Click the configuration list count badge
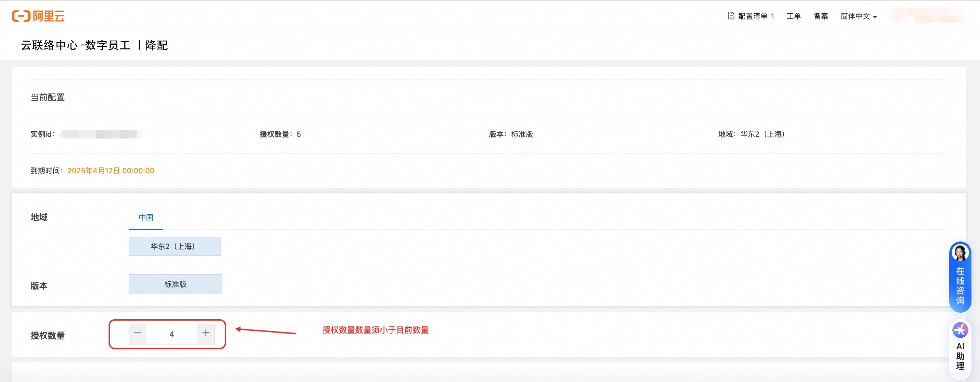The width and height of the screenshot is (980, 382). [x=772, y=16]
